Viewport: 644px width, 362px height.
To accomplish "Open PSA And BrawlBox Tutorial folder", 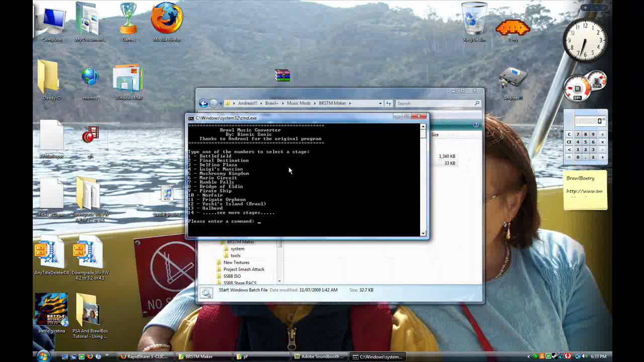I will [x=90, y=316].
